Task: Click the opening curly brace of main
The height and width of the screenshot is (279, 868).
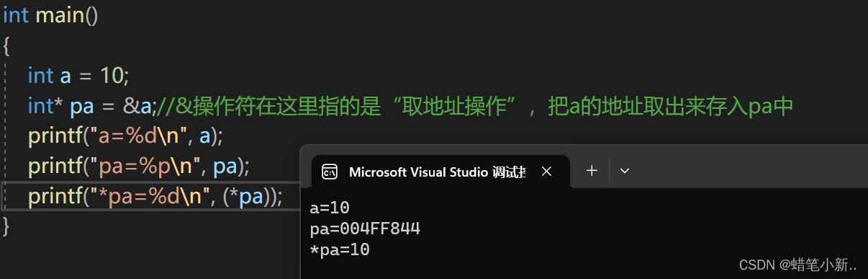Action: 6,45
